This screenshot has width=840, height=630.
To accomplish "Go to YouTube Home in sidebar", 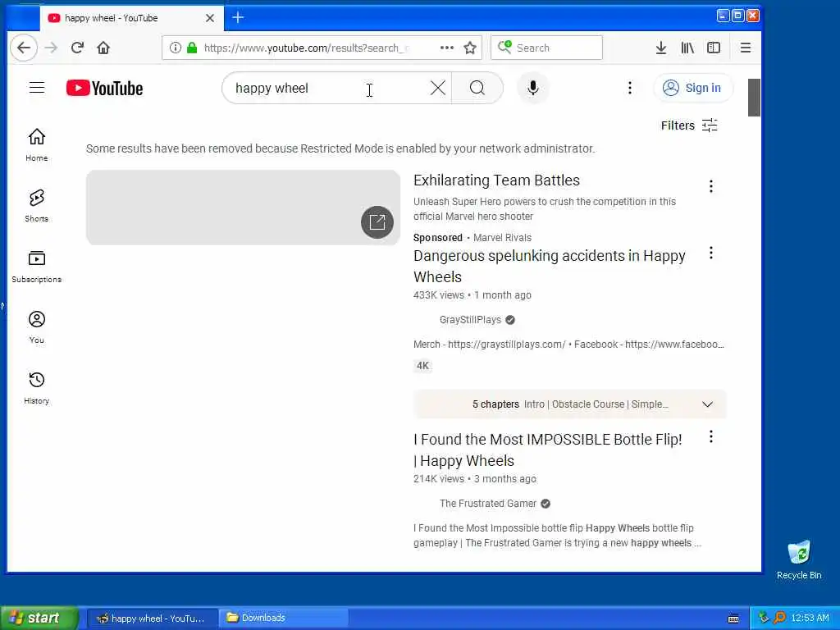I will (36, 144).
